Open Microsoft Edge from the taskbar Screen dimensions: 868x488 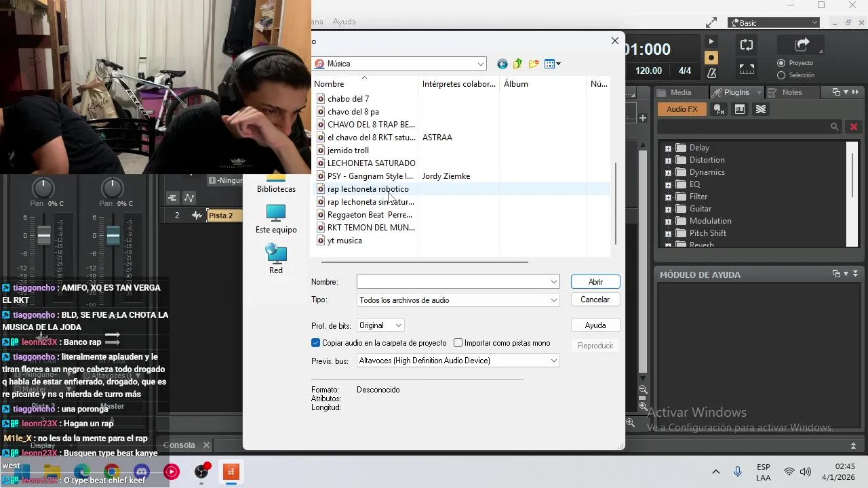pyautogui.click(x=82, y=472)
